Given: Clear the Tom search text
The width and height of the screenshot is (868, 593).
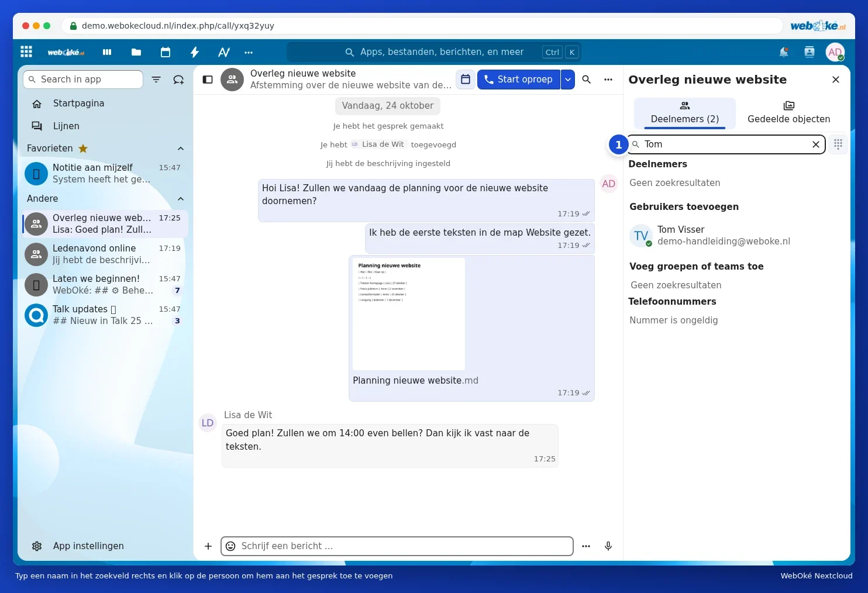Looking at the screenshot, I should coord(816,144).
